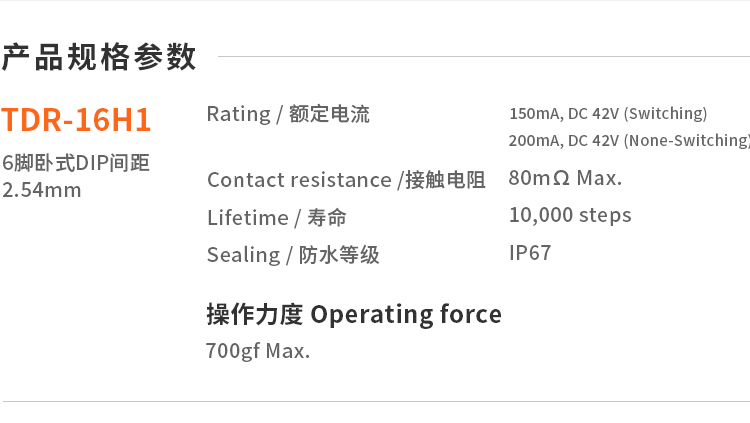Click the bottom horizontal divider line
Viewport: 750px width, 423px height.
pos(375,401)
